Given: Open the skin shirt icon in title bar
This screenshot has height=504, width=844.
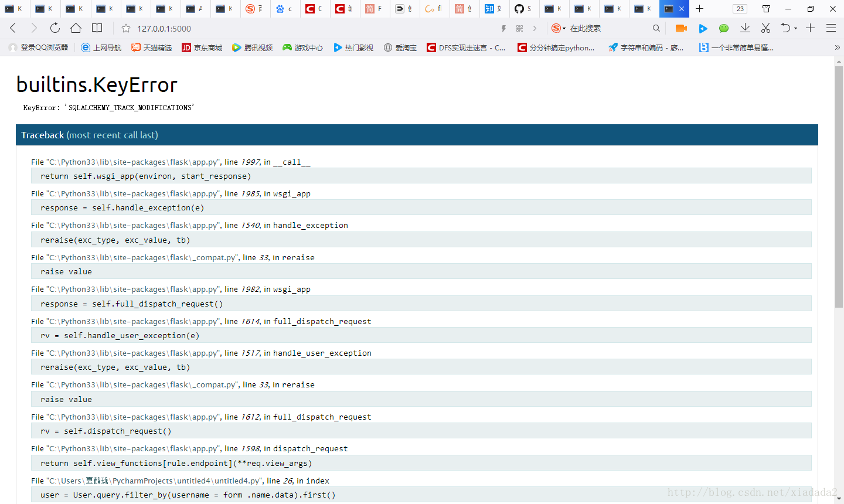Looking at the screenshot, I should [766, 9].
